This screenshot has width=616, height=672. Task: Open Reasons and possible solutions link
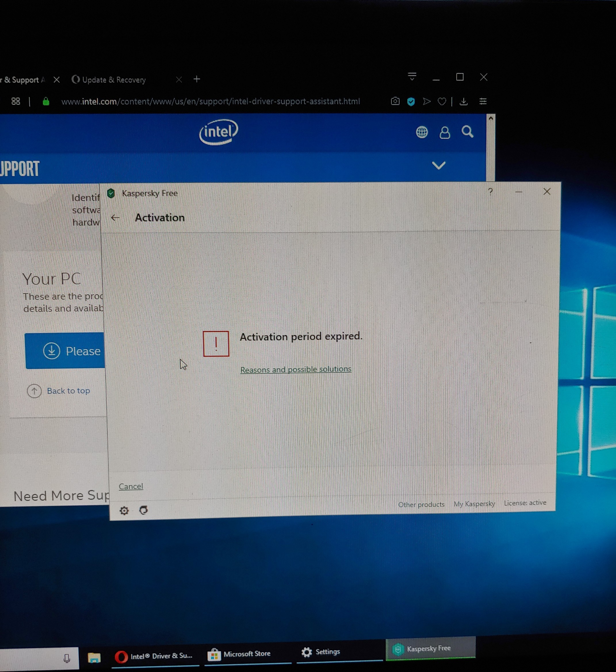(296, 369)
